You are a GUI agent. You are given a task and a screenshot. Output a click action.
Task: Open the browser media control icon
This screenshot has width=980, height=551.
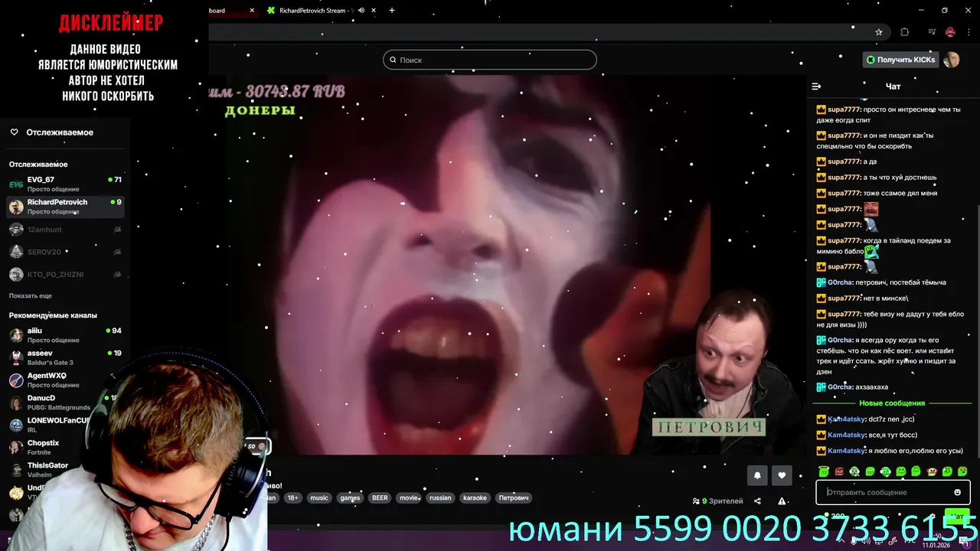tap(932, 32)
